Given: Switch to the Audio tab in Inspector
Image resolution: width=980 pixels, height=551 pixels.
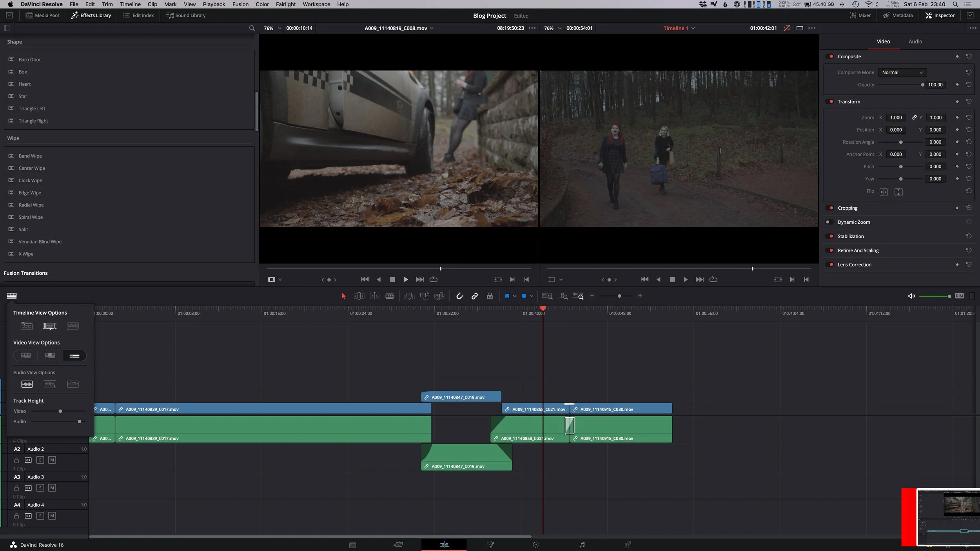Looking at the screenshot, I should (x=915, y=41).
